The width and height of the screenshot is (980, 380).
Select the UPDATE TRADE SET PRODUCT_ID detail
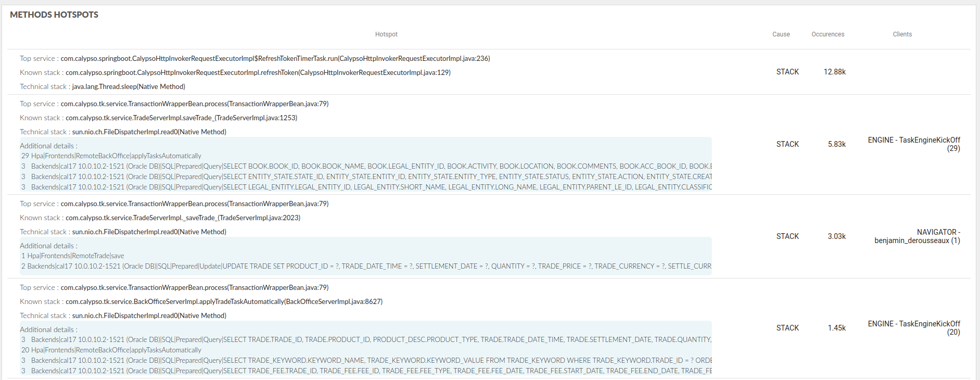click(x=366, y=266)
